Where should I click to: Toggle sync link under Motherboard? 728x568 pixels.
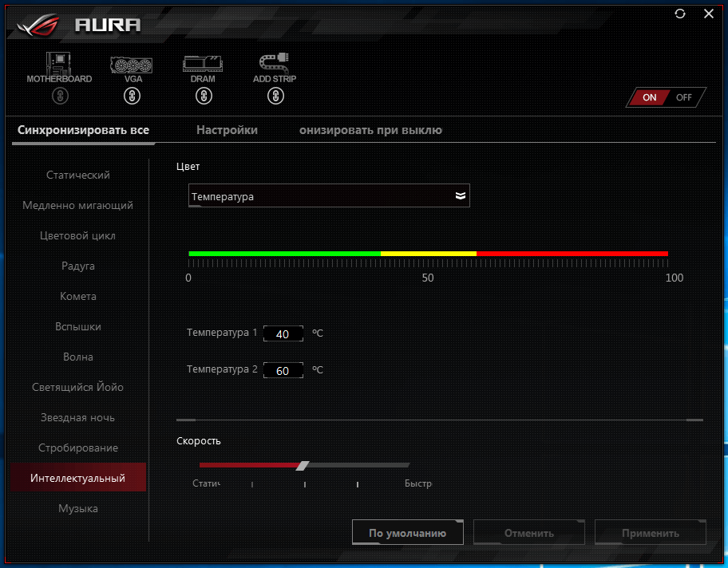coord(60,97)
